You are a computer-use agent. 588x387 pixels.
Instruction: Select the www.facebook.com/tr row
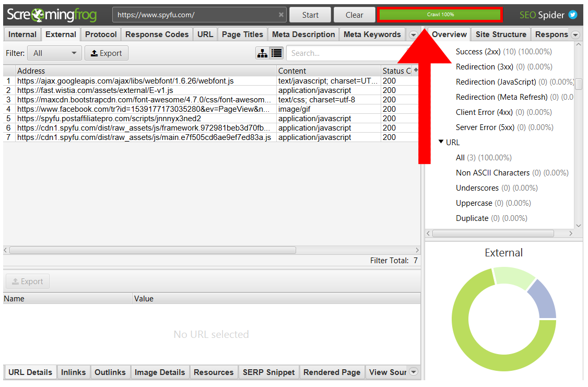pyautogui.click(x=211, y=109)
